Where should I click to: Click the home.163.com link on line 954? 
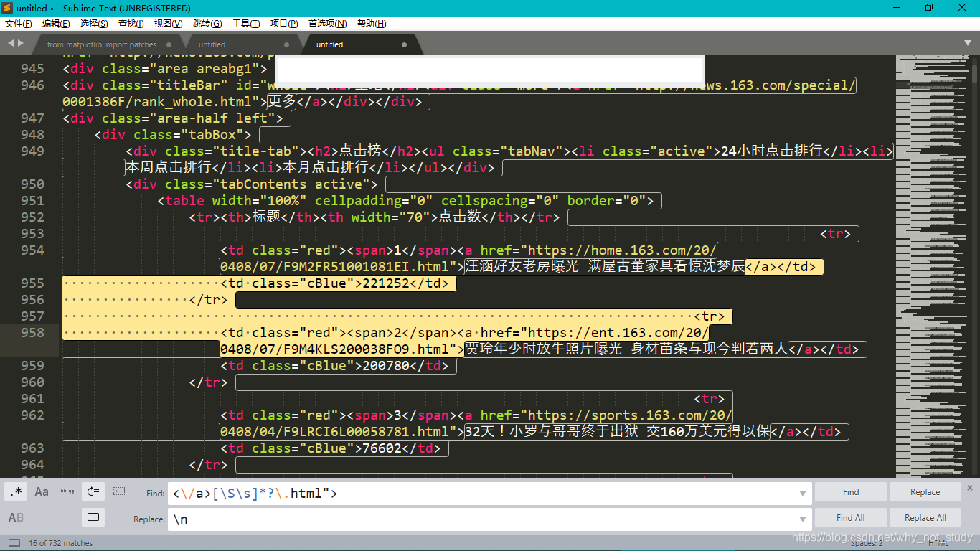[x=622, y=250]
